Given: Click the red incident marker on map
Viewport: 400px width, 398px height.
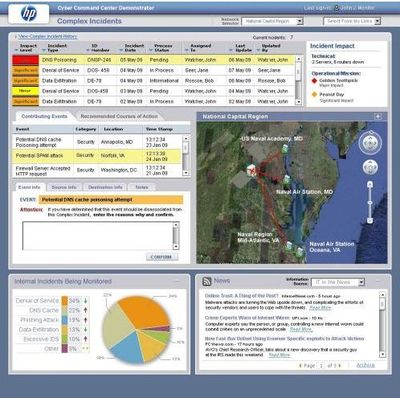Looking at the screenshot, I should [252, 171].
